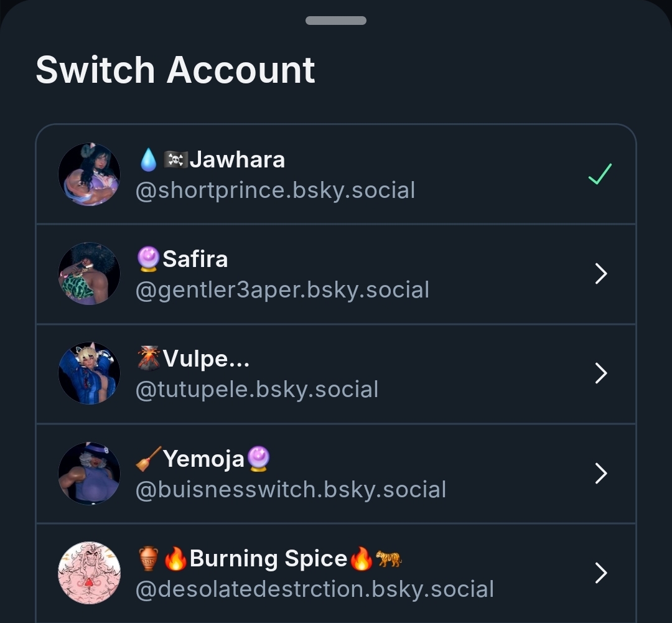
Task: Click the chevron arrow in the Vulpe row
Action: [600, 373]
